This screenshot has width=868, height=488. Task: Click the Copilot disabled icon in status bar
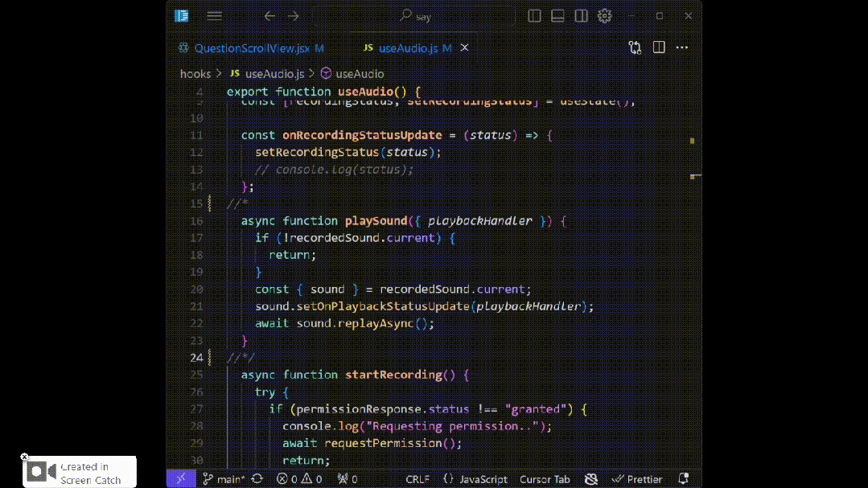(591, 479)
